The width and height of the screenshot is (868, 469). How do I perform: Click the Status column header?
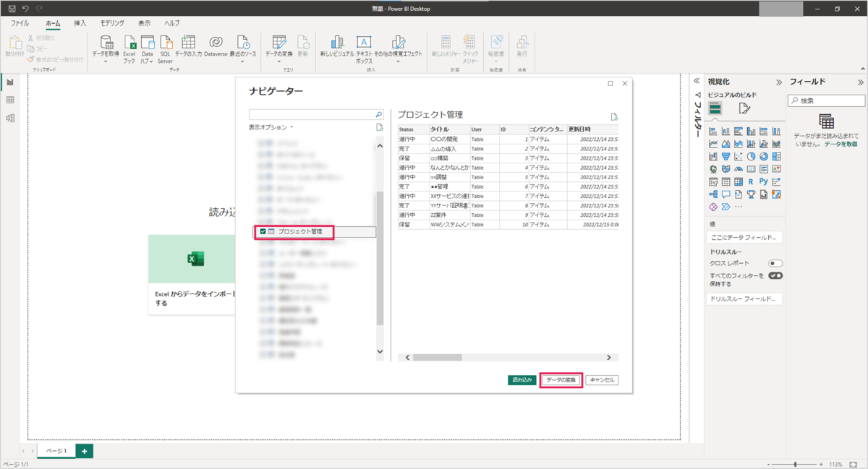point(413,129)
